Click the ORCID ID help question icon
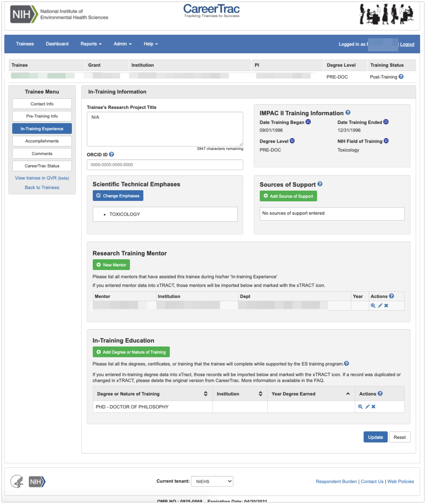The image size is (426, 504). tap(111, 154)
